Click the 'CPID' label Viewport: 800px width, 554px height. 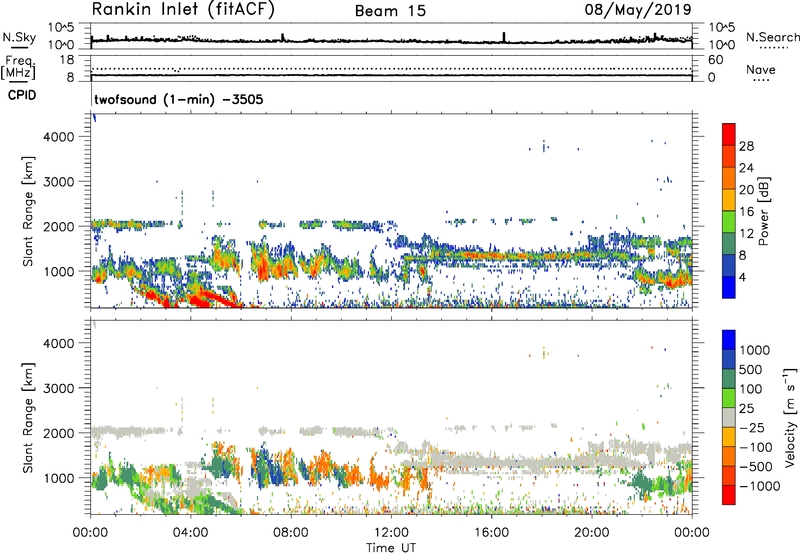click(x=22, y=95)
